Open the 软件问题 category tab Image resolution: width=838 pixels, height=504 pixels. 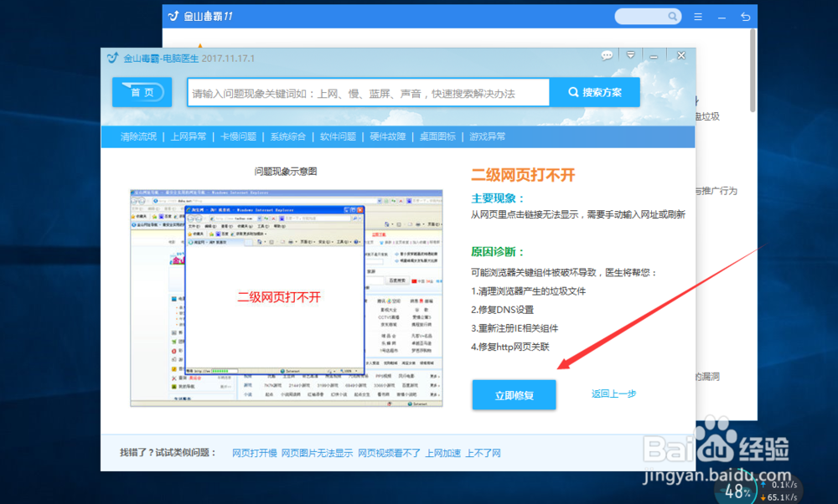click(338, 136)
